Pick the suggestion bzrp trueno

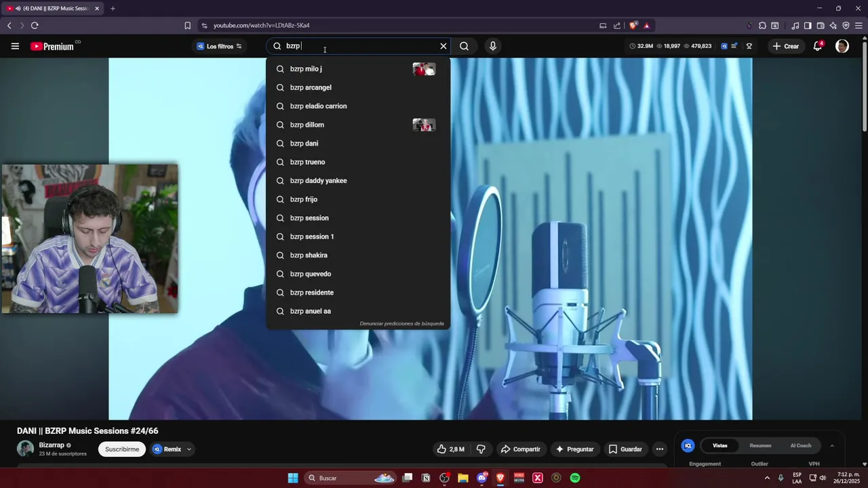coord(358,162)
